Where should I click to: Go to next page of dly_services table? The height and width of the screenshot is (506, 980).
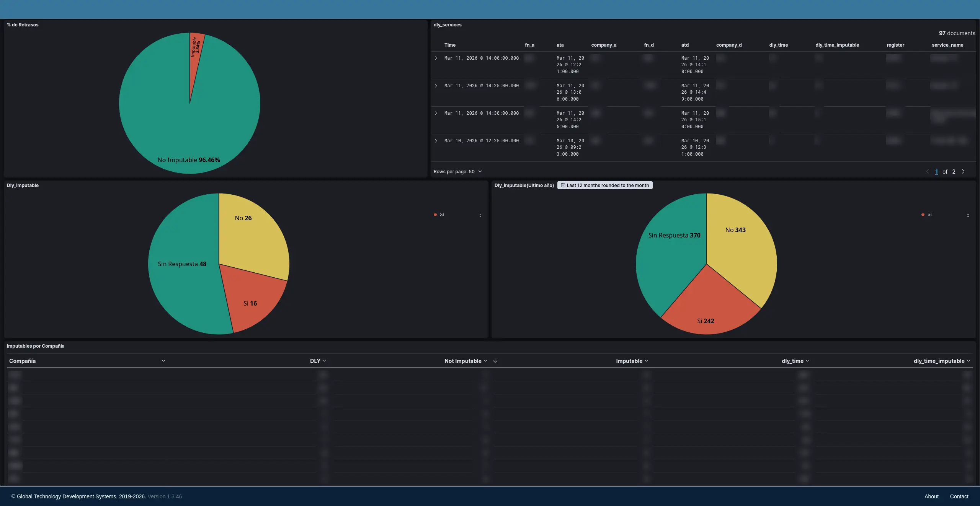(x=963, y=171)
